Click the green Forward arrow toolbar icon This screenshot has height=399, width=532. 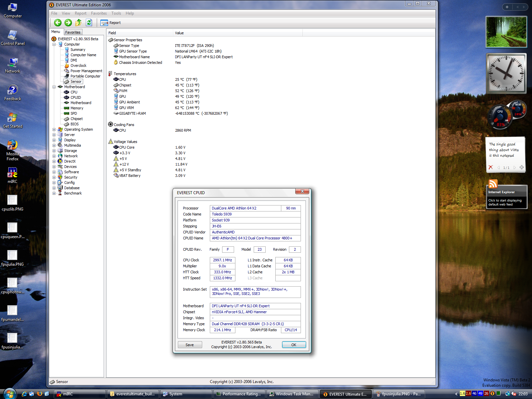[68, 23]
